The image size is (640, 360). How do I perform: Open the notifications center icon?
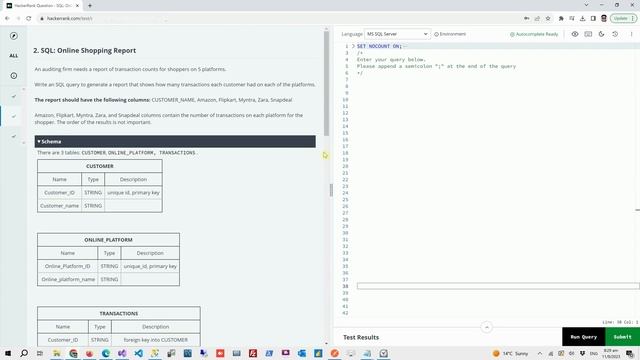point(630,353)
